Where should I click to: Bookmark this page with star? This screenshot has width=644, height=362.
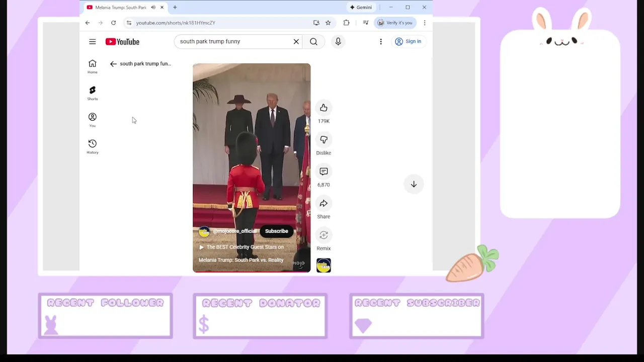point(328,23)
